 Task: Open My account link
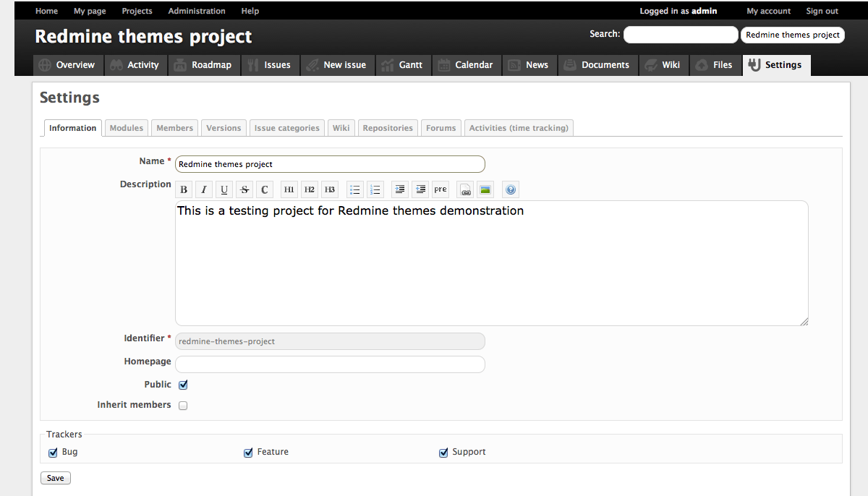(769, 11)
